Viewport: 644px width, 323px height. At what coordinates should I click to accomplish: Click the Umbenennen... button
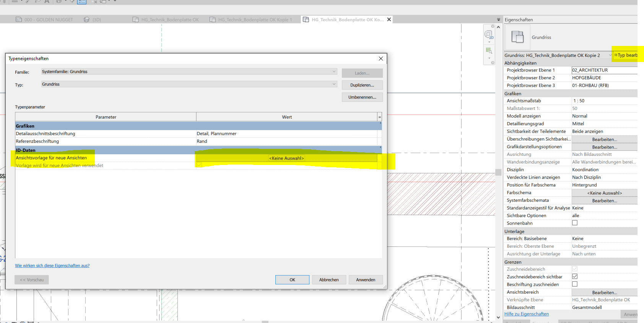(362, 97)
